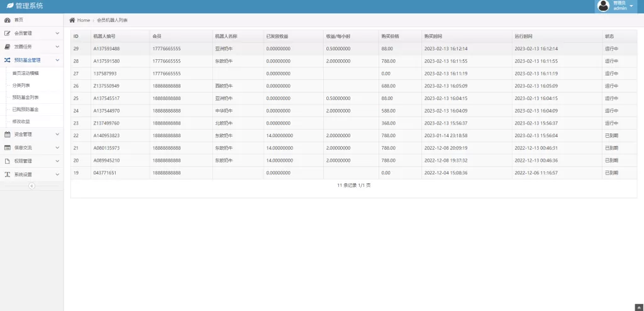Click the 11 条记录 1/1 页 pagination text
Image resolution: width=644 pixels, height=311 pixels.
[354, 185]
